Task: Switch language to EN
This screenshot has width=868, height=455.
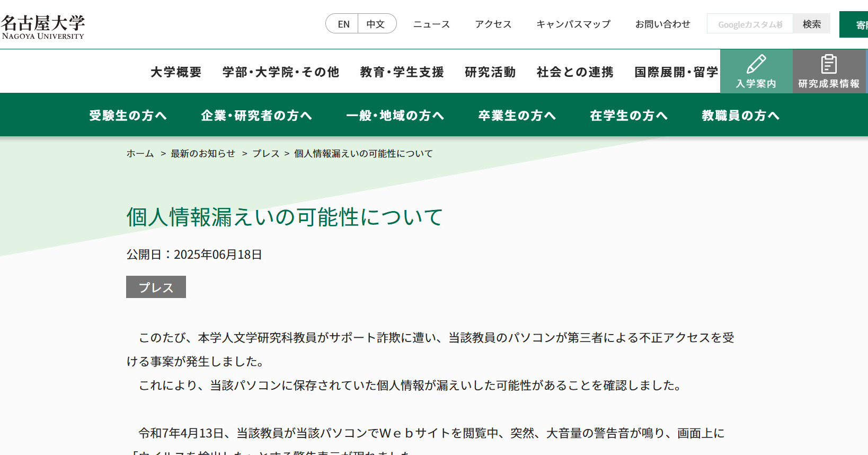Action: [343, 24]
